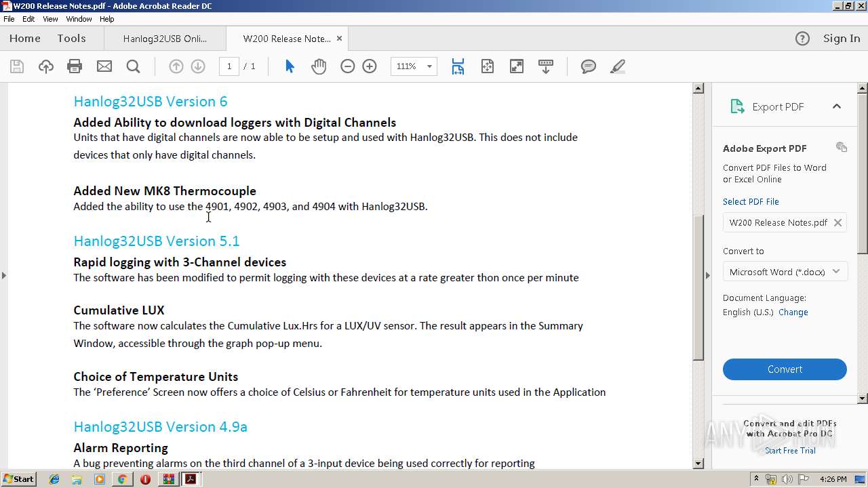Open the Edit menu
Image resolution: width=868 pixels, height=488 pixels.
pos(28,19)
